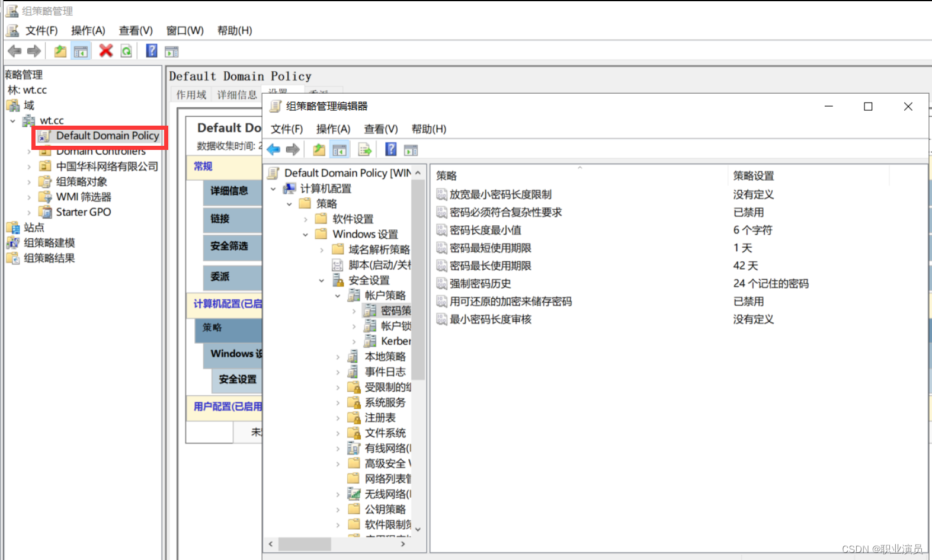Click Help icon in editor toolbar
Image resolution: width=932 pixels, height=560 pixels.
coord(391,149)
